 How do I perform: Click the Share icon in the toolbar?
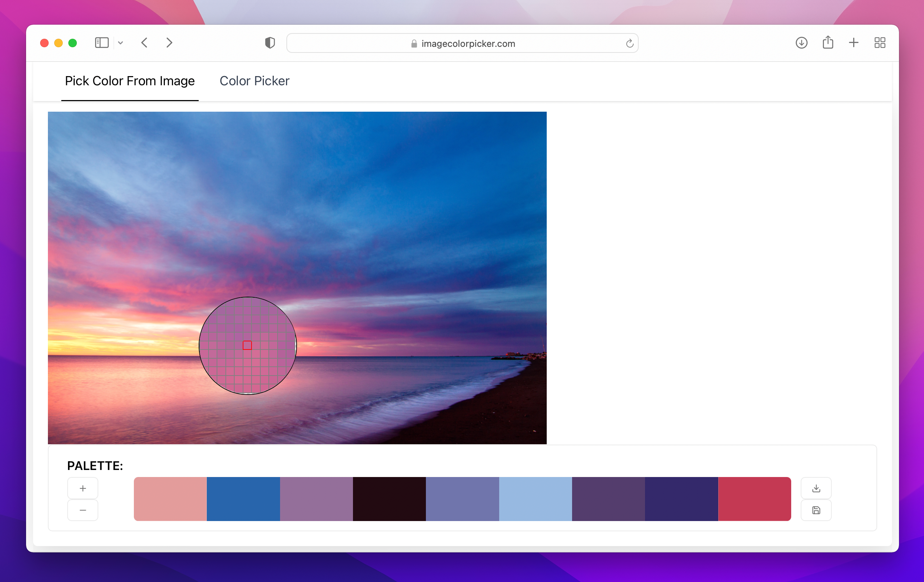click(x=828, y=43)
